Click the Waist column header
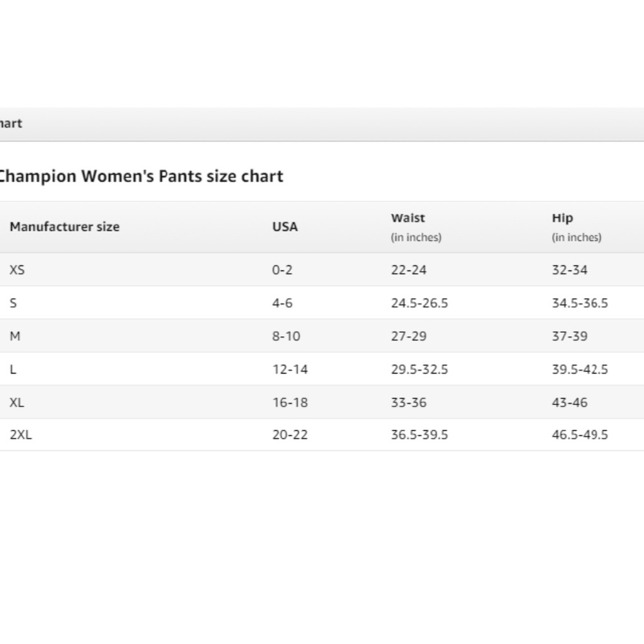This screenshot has height=644, width=644. coord(416,227)
